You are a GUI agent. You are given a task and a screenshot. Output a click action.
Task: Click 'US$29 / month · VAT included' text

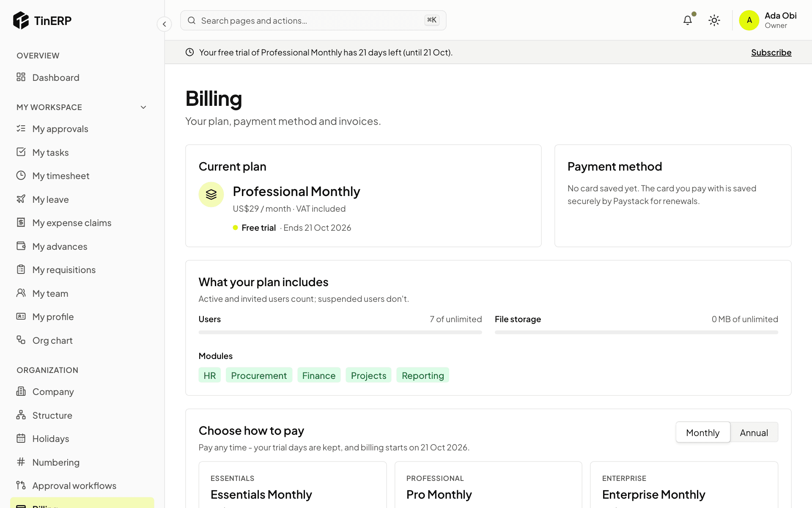click(x=289, y=209)
